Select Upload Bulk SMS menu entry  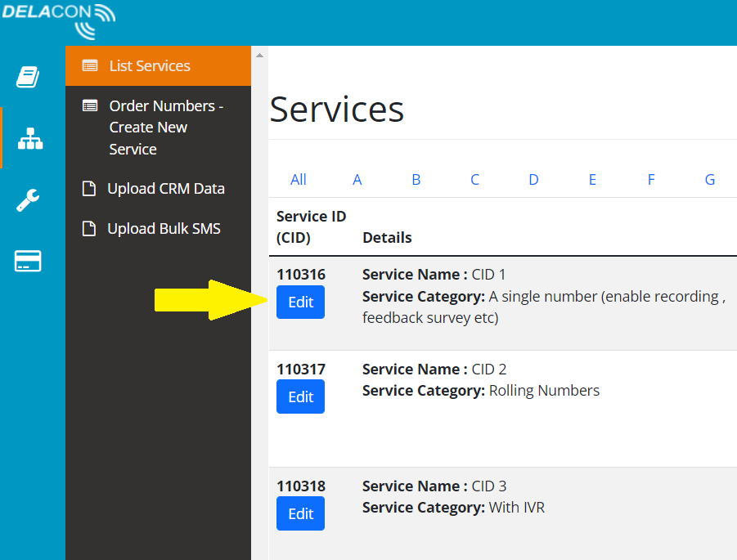(x=158, y=229)
